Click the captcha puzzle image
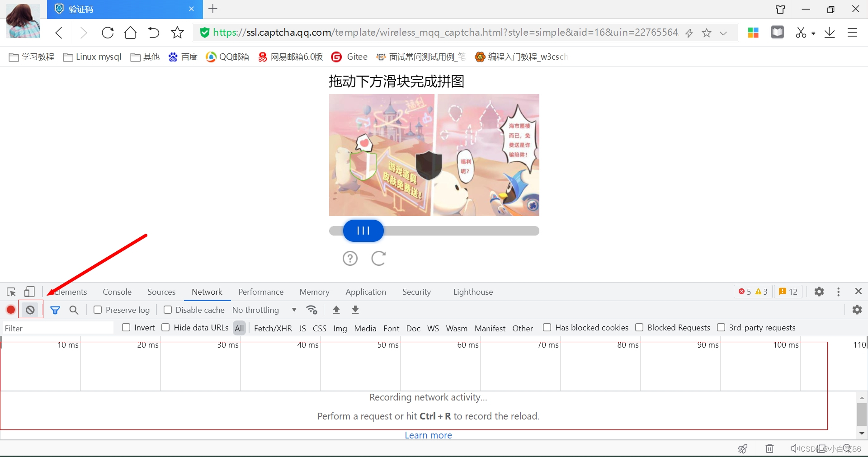The height and width of the screenshot is (457, 868). pyautogui.click(x=434, y=155)
